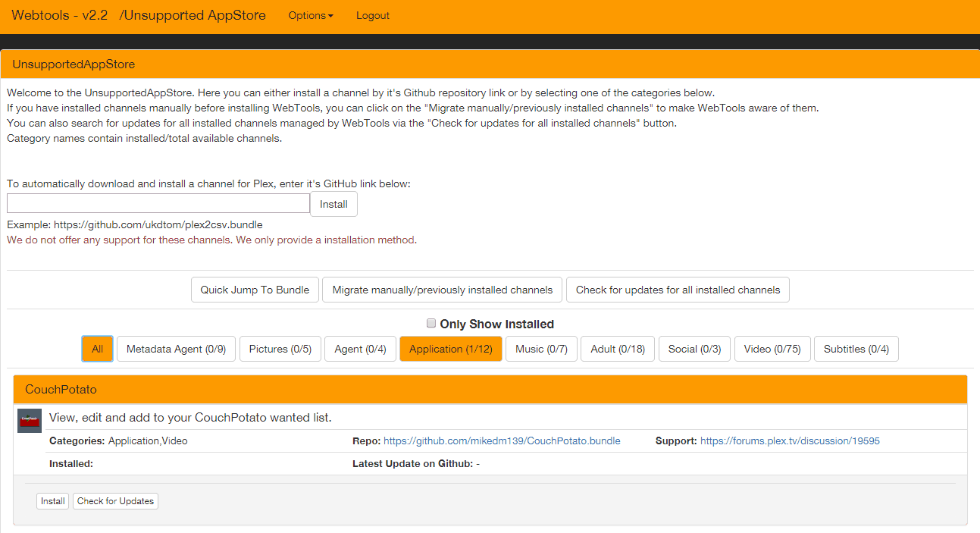This screenshot has width=980, height=533.
Task: Select the Adult (0/18) category
Action: (x=618, y=349)
